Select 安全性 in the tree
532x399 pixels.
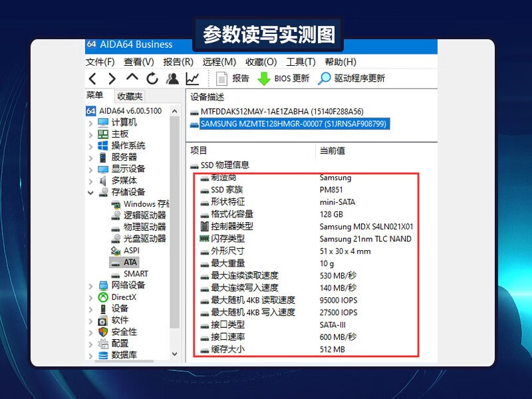118,332
